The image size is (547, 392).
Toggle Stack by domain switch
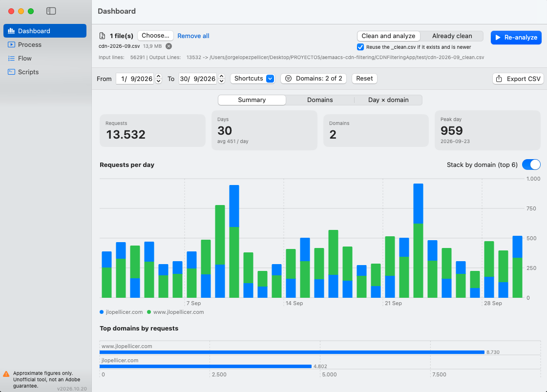[531, 165]
